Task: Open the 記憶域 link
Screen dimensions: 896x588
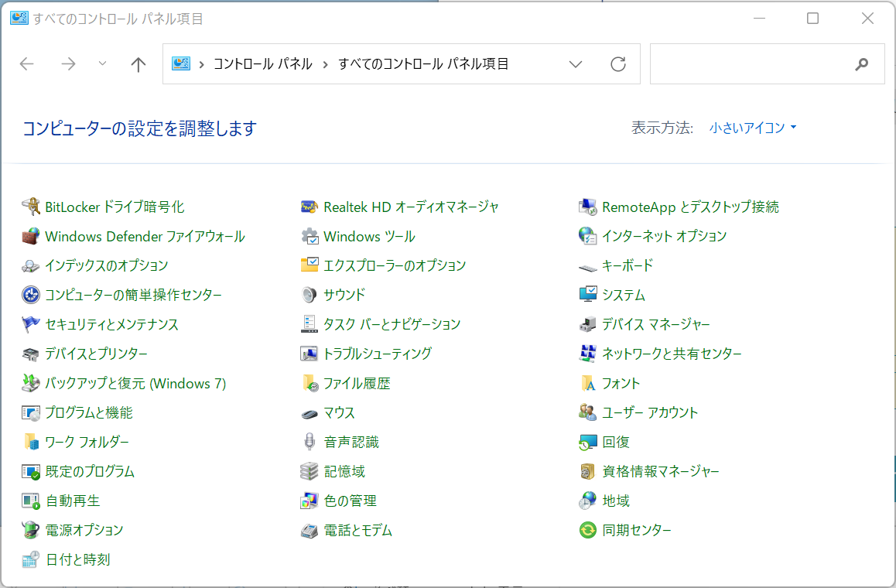Action: click(x=344, y=471)
